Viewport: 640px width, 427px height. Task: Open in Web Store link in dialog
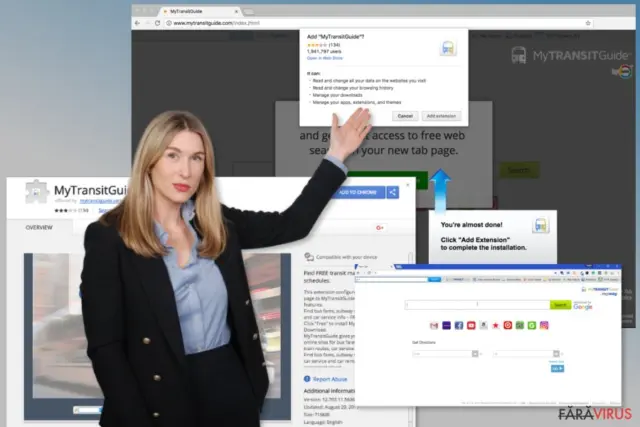(x=325, y=58)
